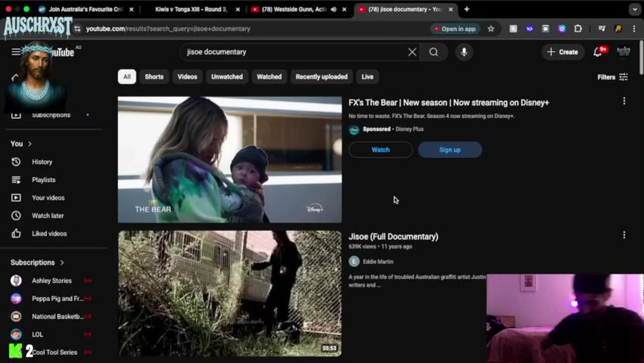The image size is (644, 363).
Task: Open the History icon in sidebar
Action: tap(16, 162)
